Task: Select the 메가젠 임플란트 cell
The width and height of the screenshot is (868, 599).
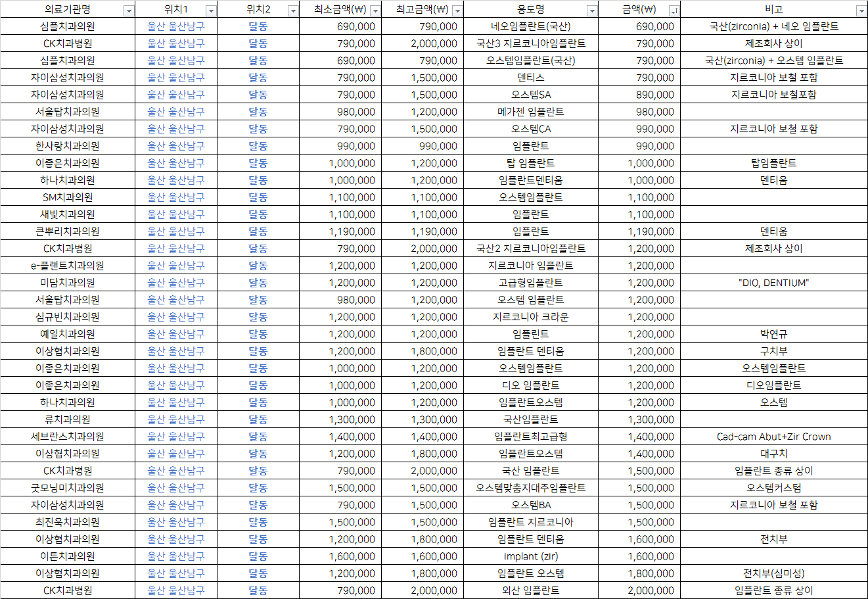Action: pyautogui.click(x=531, y=112)
